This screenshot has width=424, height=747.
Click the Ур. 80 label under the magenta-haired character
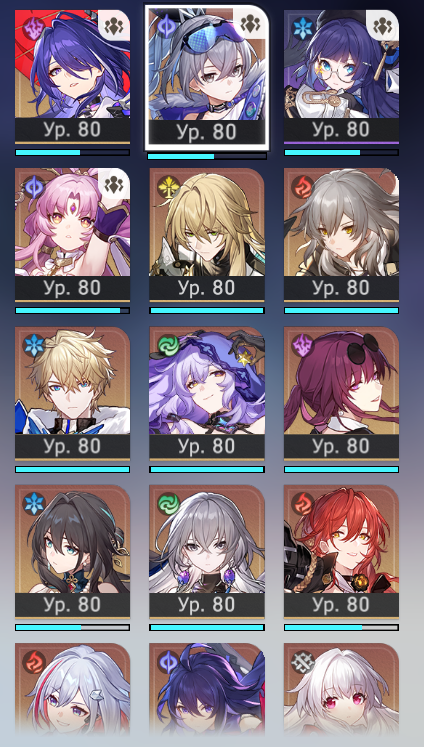click(x=342, y=446)
